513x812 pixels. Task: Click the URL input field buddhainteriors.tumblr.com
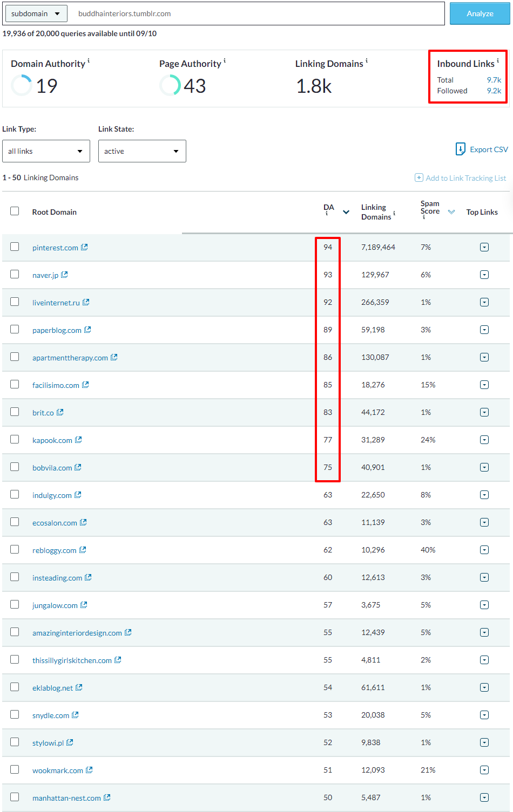(x=258, y=13)
